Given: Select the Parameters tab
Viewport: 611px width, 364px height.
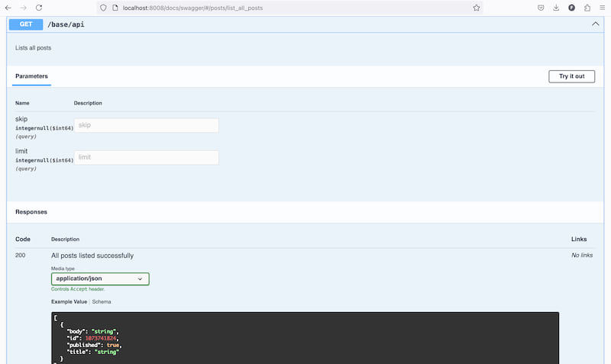Looking at the screenshot, I should tap(31, 76).
